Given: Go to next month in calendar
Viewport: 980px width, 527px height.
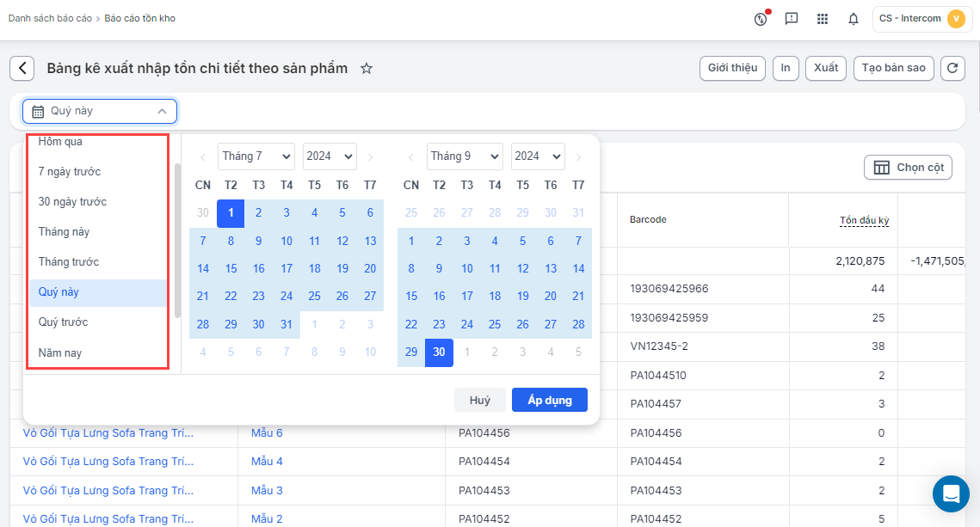Looking at the screenshot, I should coord(579,157).
